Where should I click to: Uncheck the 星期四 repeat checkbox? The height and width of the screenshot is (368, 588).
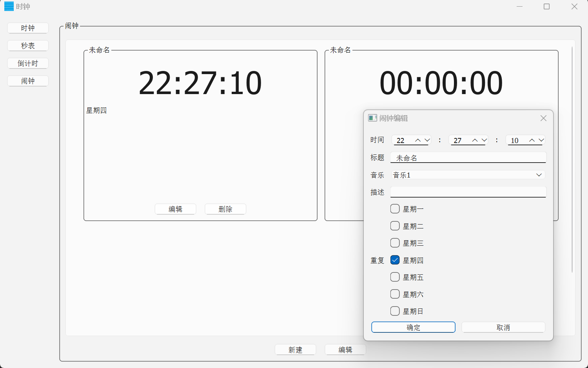[x=395, y=260]
